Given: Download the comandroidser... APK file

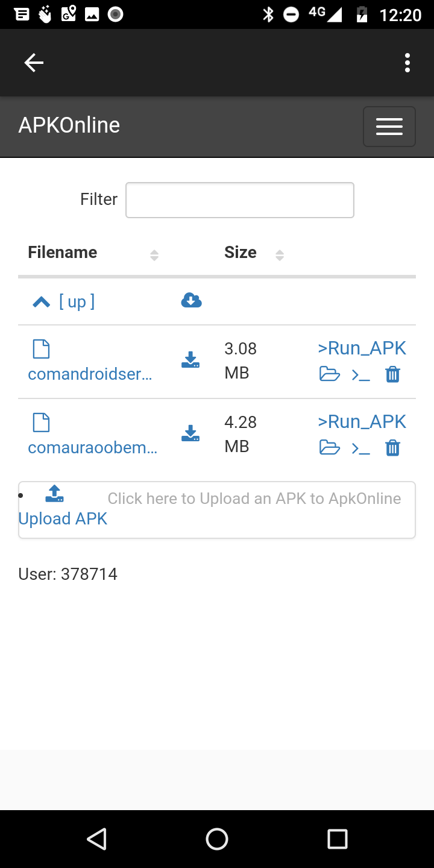Looking at the screenshot, I should 190,360.
